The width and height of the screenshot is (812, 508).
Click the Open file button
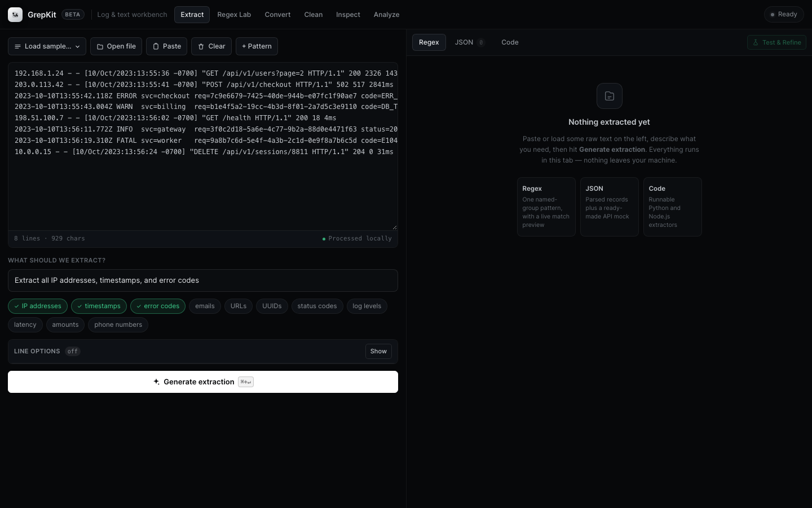point(116,46)
